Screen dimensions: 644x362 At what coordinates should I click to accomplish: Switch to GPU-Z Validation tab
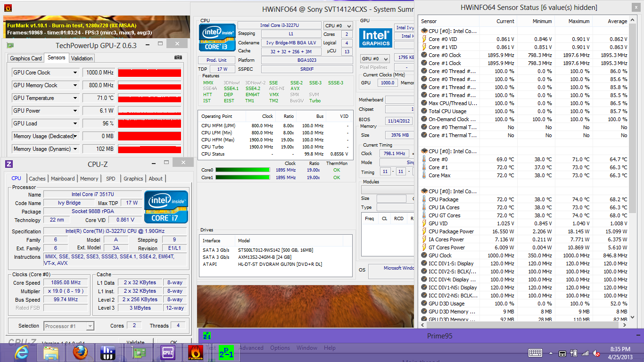point(82,58)
